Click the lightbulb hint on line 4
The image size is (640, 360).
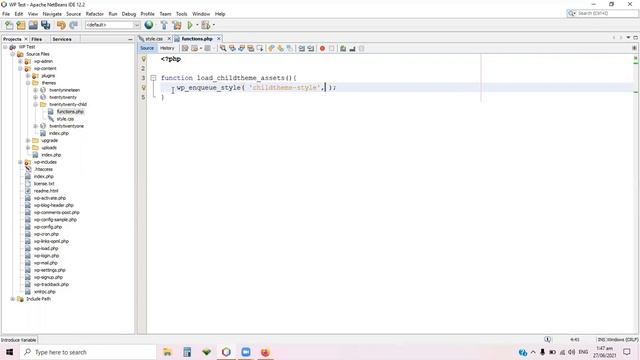pyautogui.click(x=143, y=88)
